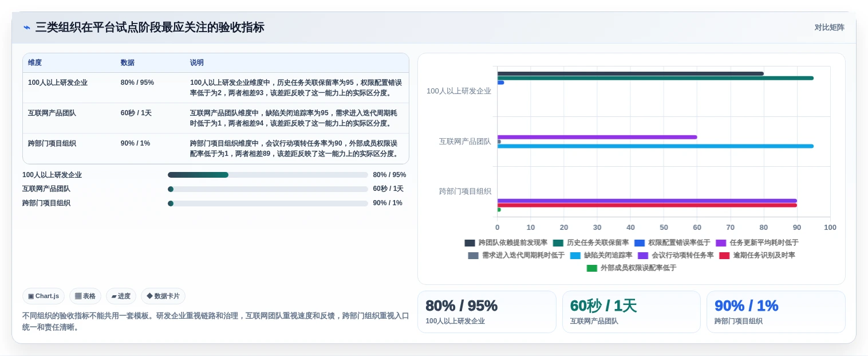This screenshot has height=356, width=868.
Task: Click the 数据 column header
Action: (x=128, y=62)
